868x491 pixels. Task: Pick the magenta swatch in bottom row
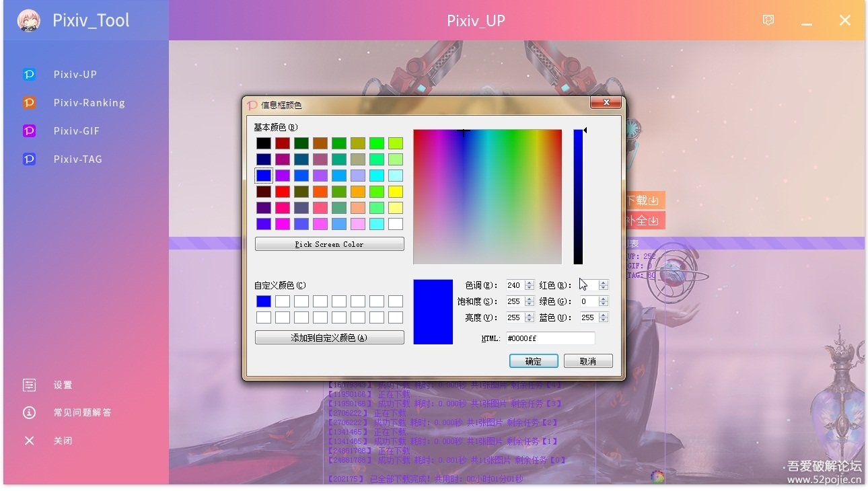(283, 224)
